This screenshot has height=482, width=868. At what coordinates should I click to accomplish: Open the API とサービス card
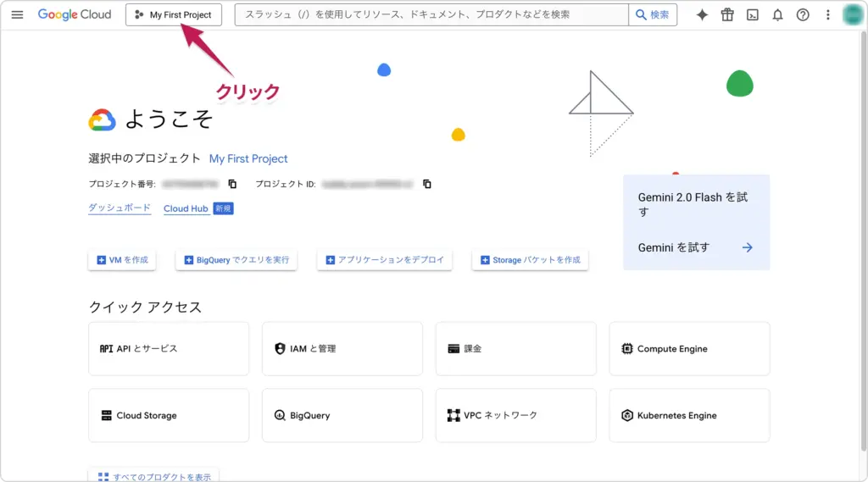pos(169,349)
